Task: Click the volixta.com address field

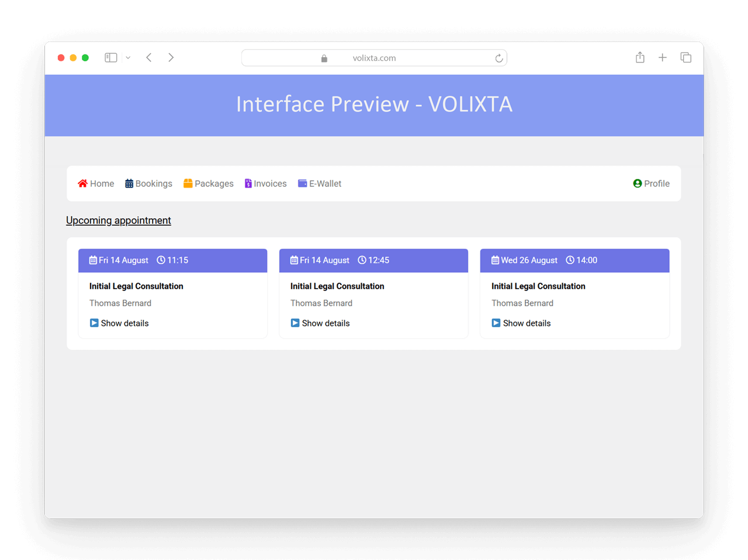Action: point(374,58)
